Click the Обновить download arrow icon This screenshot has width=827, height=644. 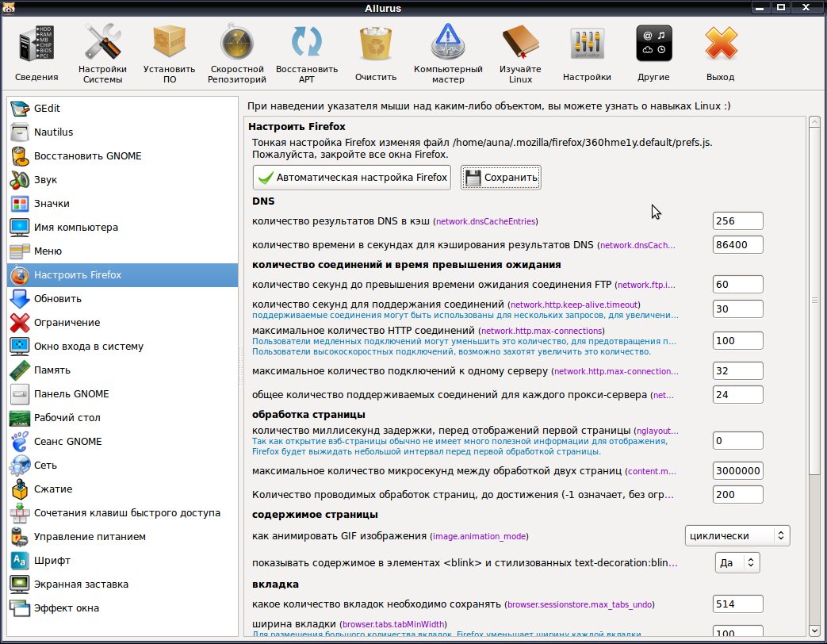pos(20,299)
